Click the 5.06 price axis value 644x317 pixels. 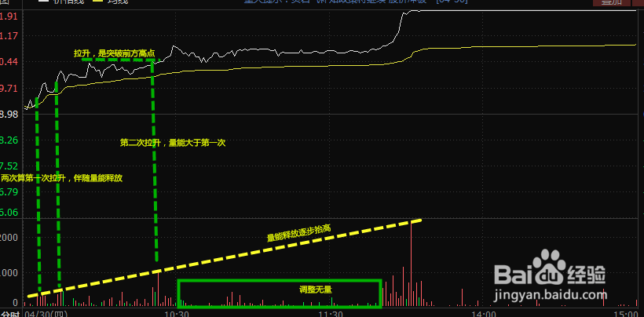coord(9,212)
